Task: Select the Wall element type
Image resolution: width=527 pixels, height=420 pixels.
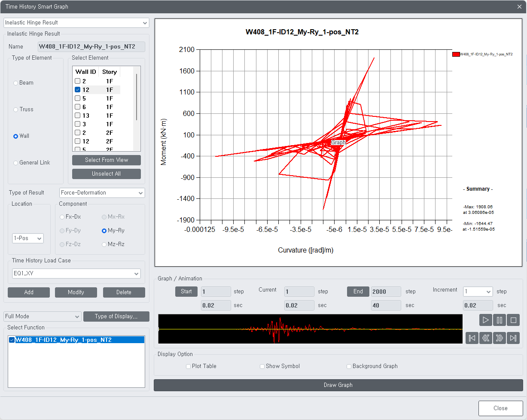Action: tap(16, 136)
